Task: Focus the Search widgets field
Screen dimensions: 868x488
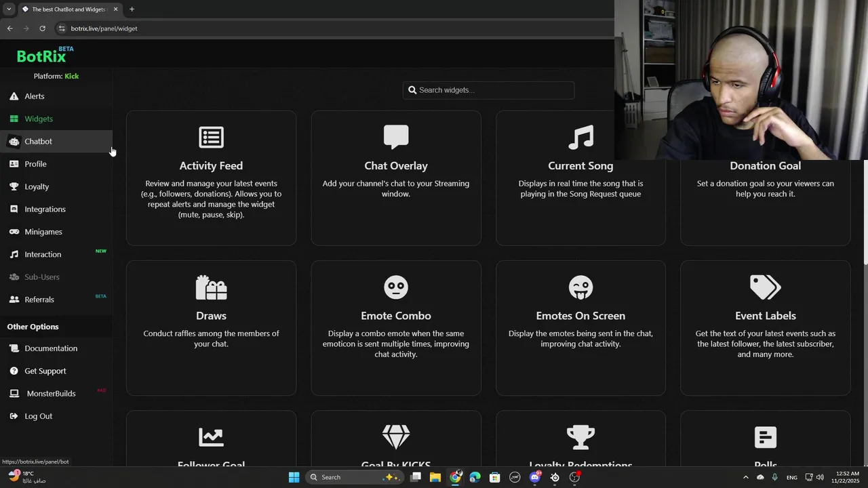Action: pos(488,90)
